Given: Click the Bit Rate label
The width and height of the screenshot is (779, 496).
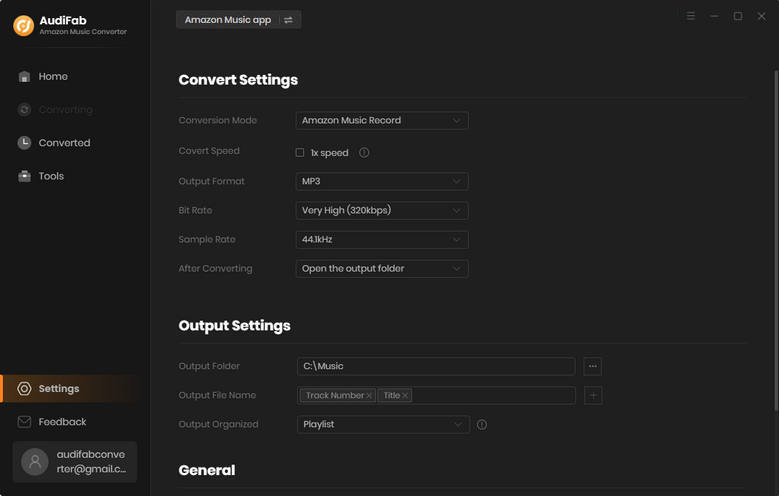Looking at the screenshot, I should coord(195,210).
